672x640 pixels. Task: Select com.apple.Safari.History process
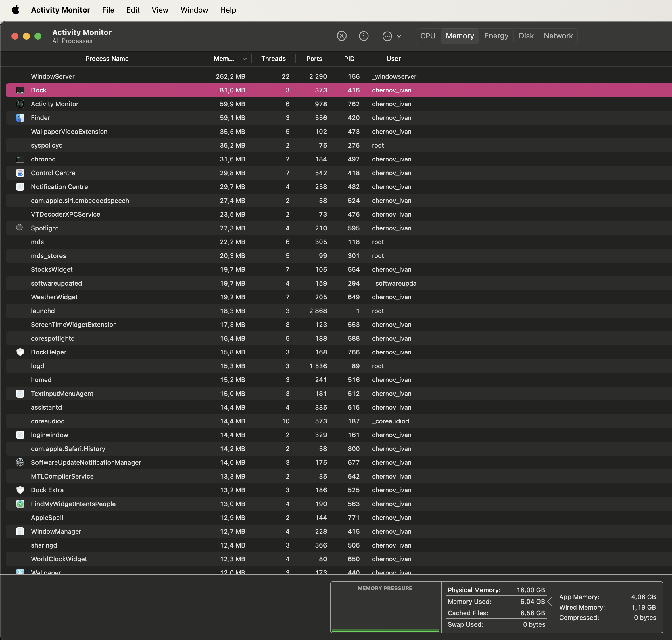click(x=339, y=449)
